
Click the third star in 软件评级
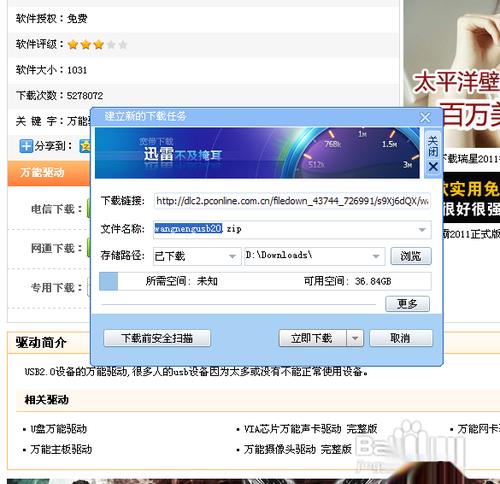(98, 44)
